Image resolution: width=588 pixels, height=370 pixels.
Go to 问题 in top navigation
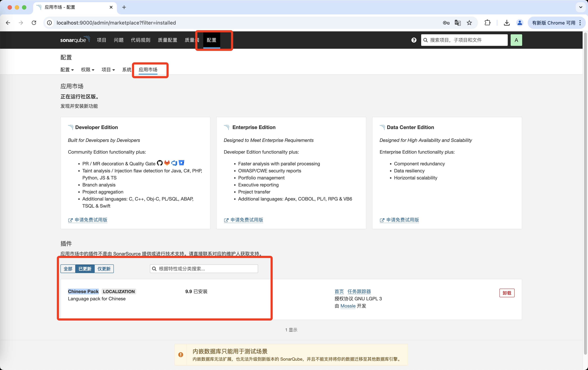119,40
